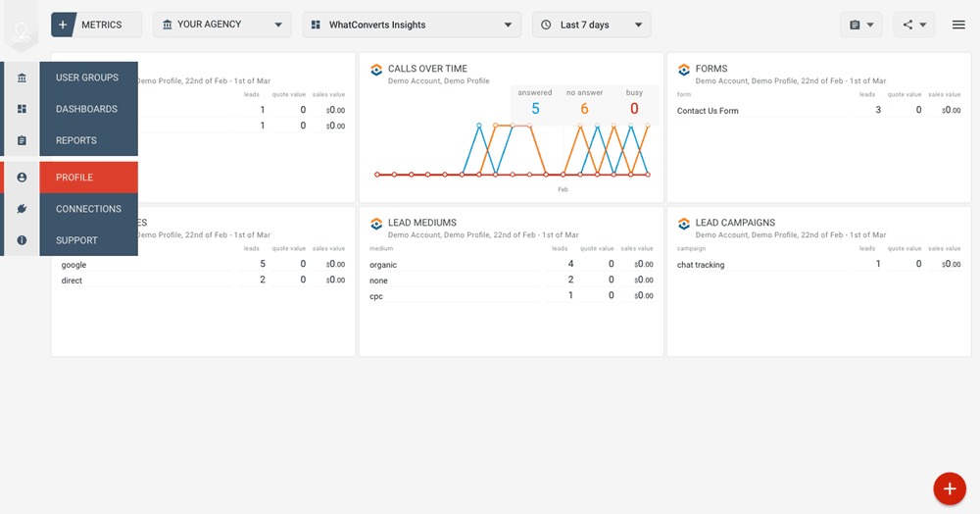Open the share dropdown in top bar
This screenshot has width=980, height=514.
(x=913, y=25)
